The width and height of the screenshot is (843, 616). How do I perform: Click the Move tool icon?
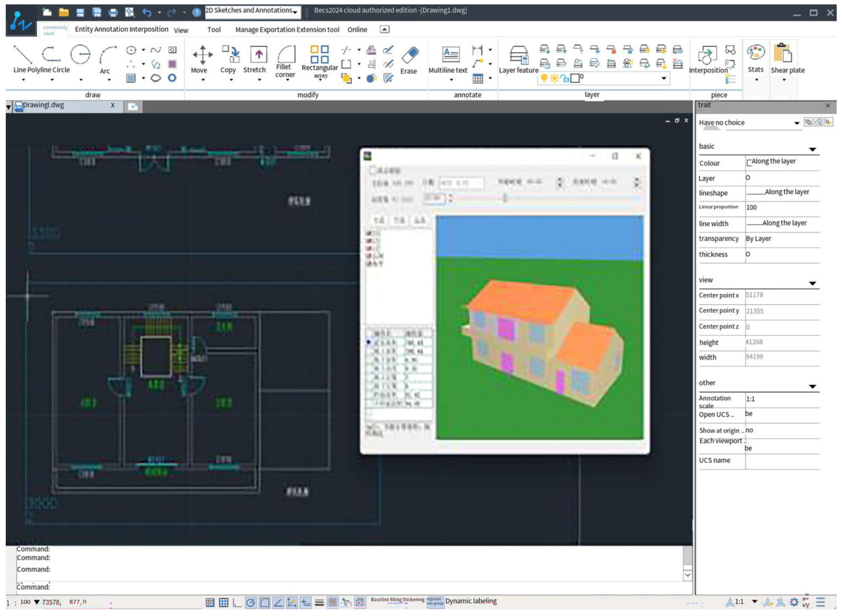click(202, 54)
